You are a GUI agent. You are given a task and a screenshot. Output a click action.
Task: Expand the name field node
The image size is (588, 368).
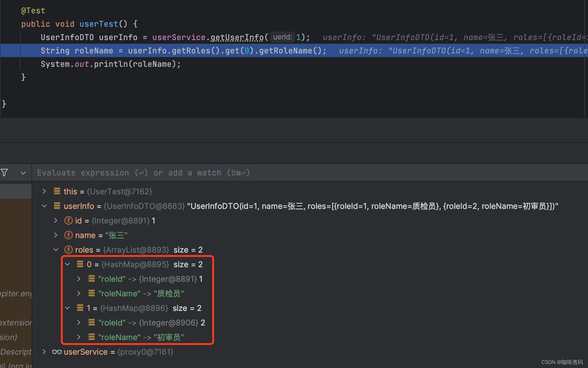[56, 235]
